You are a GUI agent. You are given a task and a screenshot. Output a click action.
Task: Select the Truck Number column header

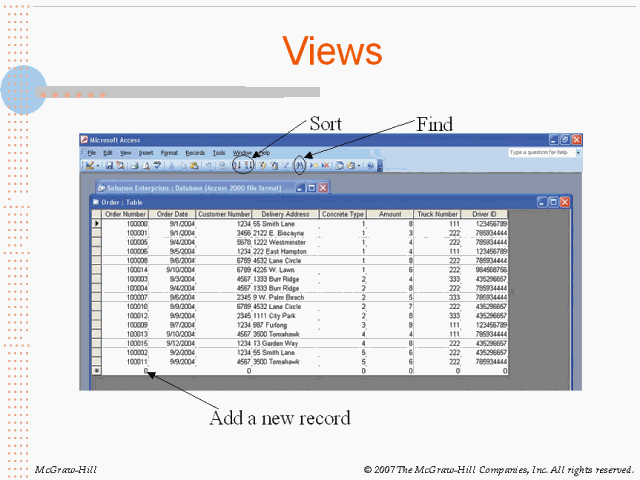(x=438, y=214)
